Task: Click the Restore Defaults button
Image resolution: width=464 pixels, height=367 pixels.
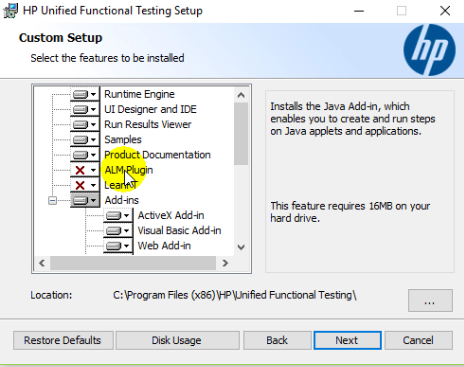Action: tap(63, 340)
